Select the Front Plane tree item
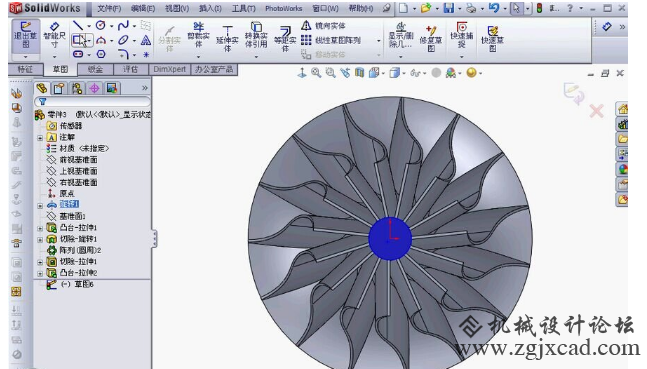Viewport: 647px width, 369px height. tap(73, 160)
